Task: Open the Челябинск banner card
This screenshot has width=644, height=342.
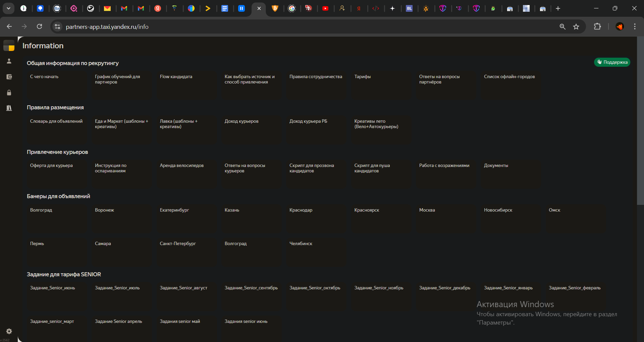Action: (316, 252)
